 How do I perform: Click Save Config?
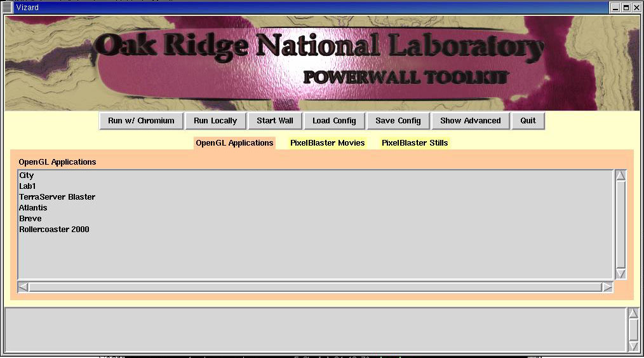pyautogui.click(x=398, y=121)
